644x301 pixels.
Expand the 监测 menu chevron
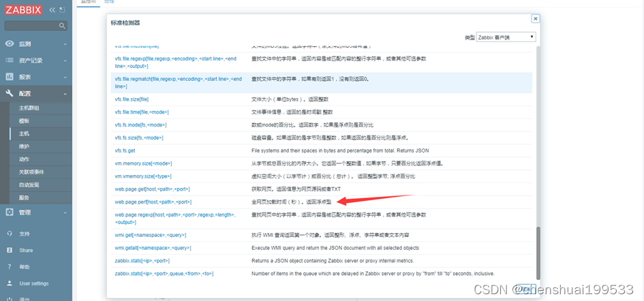(x=65, y=44)
